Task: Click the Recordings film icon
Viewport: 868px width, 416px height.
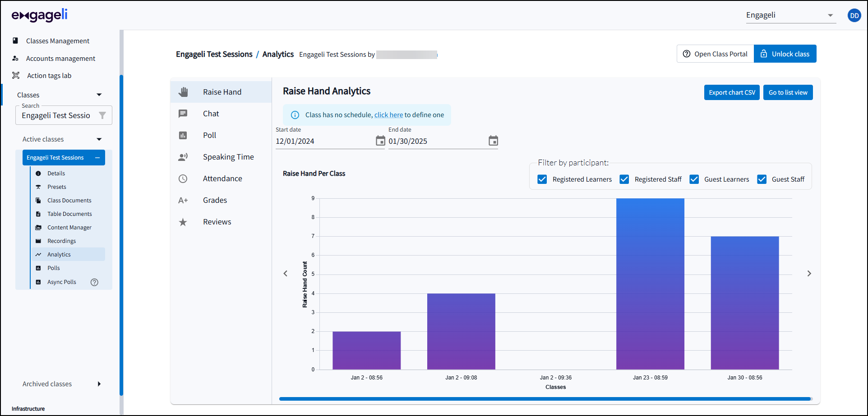Action: pos(38,241)
